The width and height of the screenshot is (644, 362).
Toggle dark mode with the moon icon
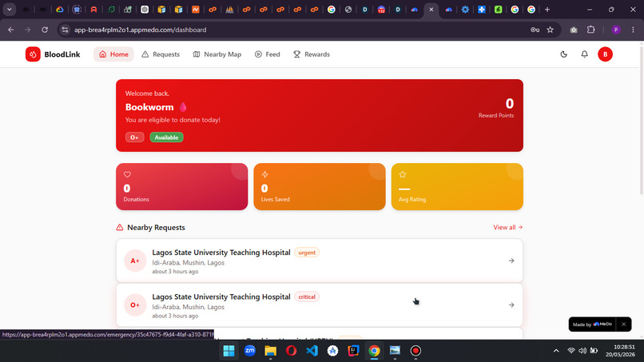point(563,54)
